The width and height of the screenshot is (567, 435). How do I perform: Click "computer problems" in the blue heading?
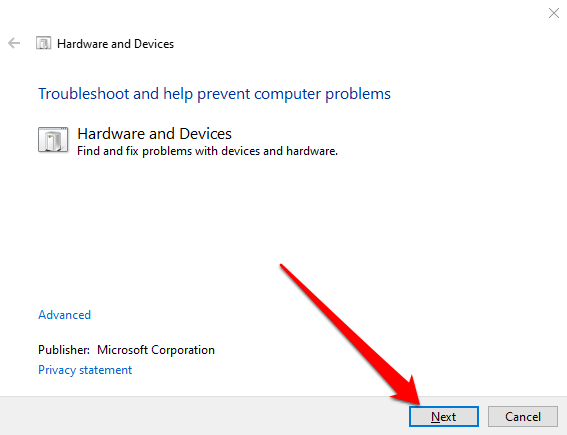322,94
